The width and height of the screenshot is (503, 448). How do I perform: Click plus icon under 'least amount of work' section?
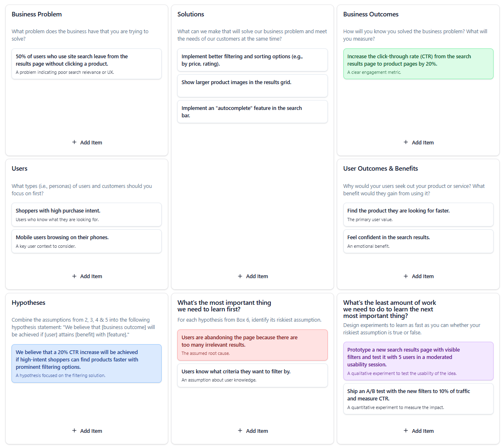[x=406, y=431]
